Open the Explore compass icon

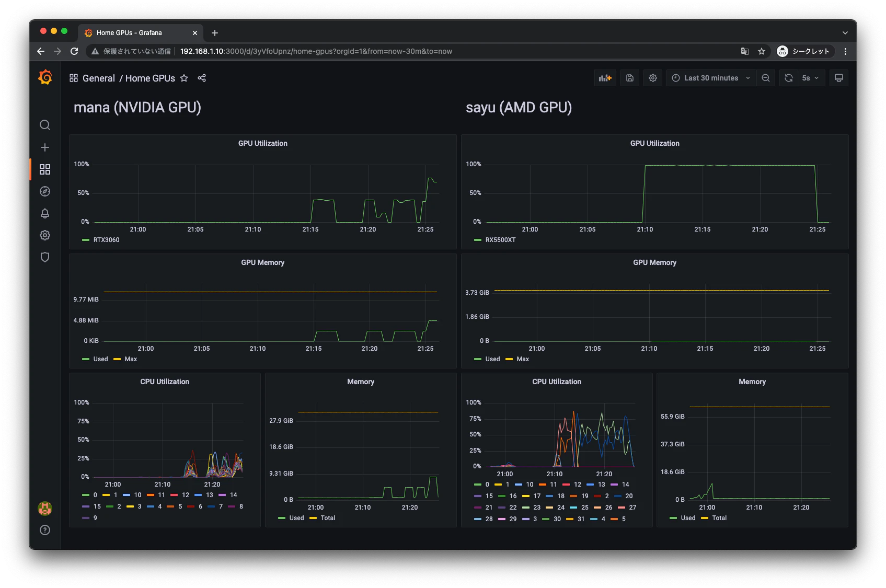pos(45,191)
